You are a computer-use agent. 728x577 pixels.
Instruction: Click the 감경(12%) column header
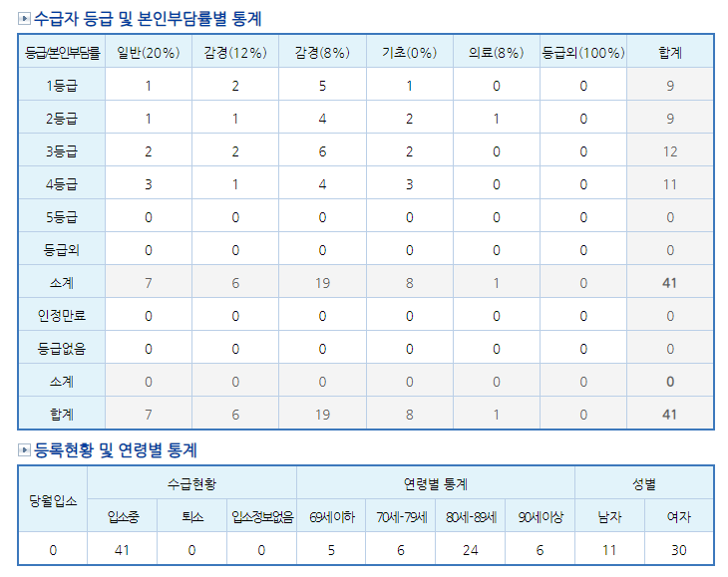[x=235, y=53]
